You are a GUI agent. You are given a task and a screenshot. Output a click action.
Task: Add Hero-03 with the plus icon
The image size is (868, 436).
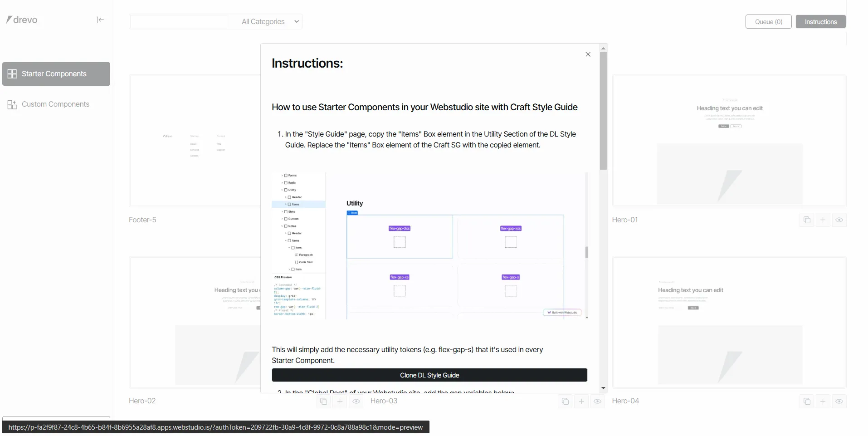pos(581,402)
